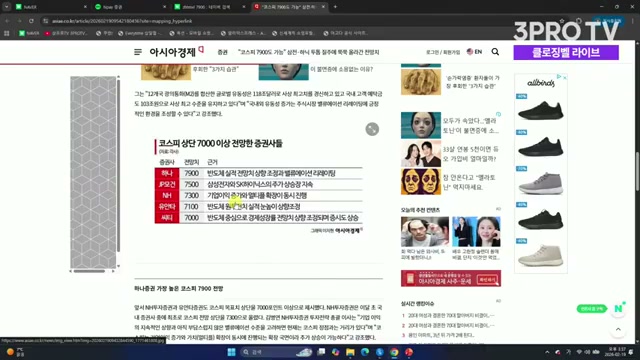Open the Everytime bookmark

click(x=140, y=33)
